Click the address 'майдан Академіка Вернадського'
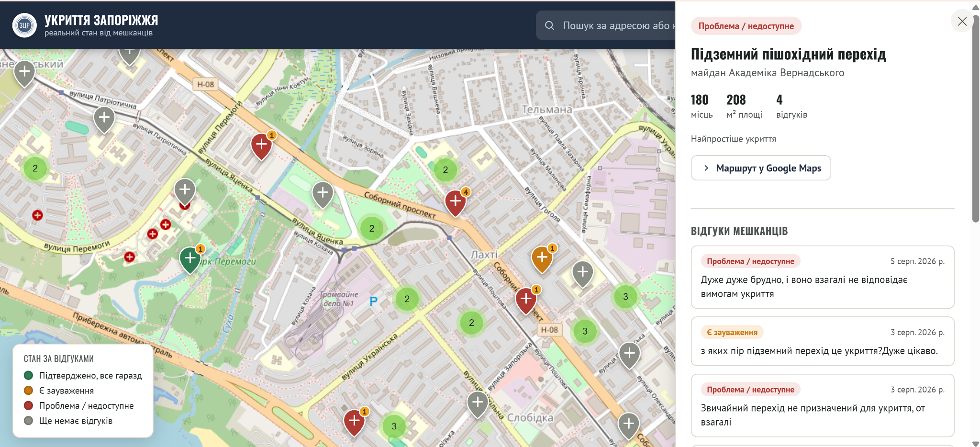The width and height of the screenshot is (980, 447). click(768, 73)
